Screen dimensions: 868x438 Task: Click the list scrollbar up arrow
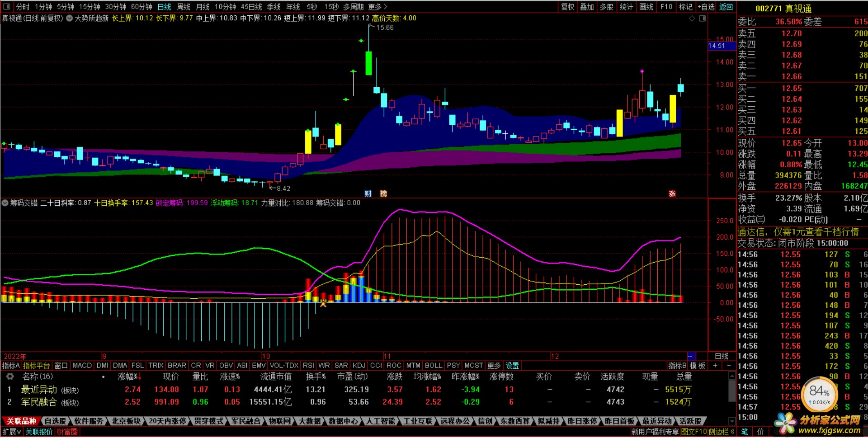point(732,376)
